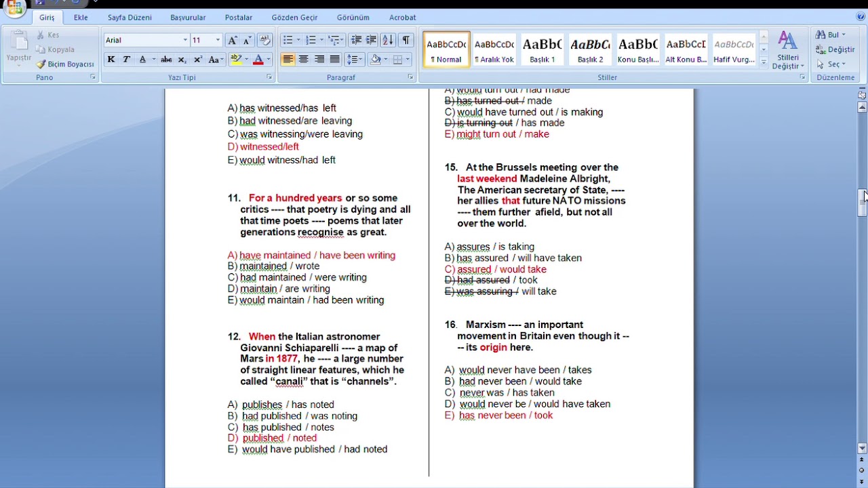Apply superscript formatting
This screenshot has height=488, width=868.
(198, 60)
